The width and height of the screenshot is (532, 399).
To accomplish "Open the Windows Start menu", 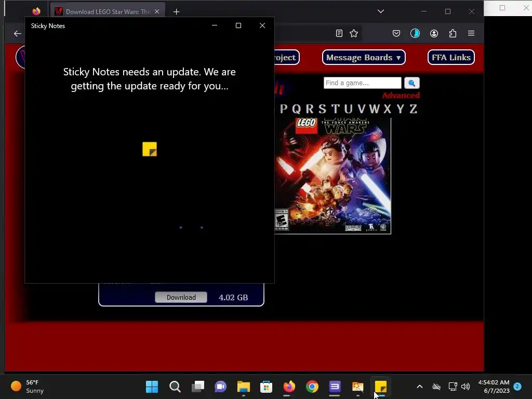I will [152, 387].
